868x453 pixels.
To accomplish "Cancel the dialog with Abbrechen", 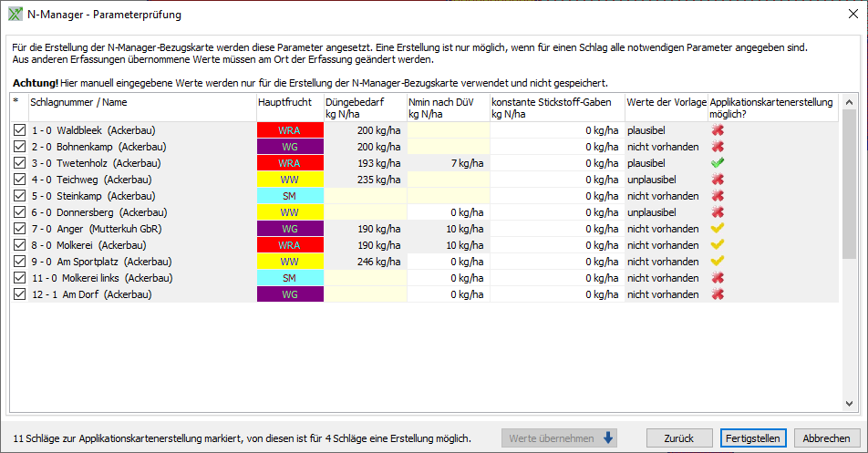I will point(826,438).
